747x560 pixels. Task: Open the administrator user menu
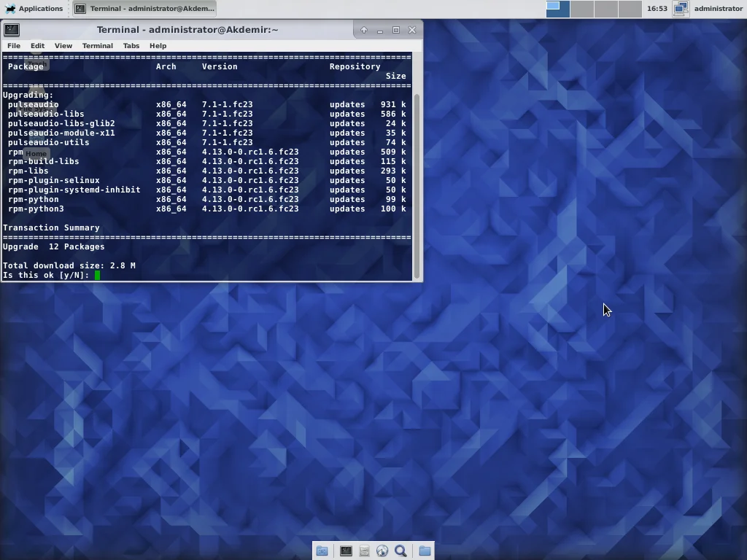[718, 9]
